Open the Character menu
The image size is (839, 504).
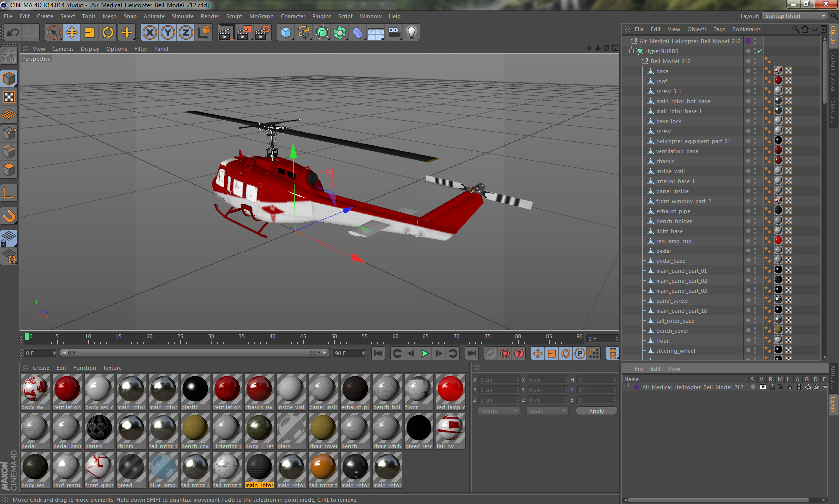(293, 16)
